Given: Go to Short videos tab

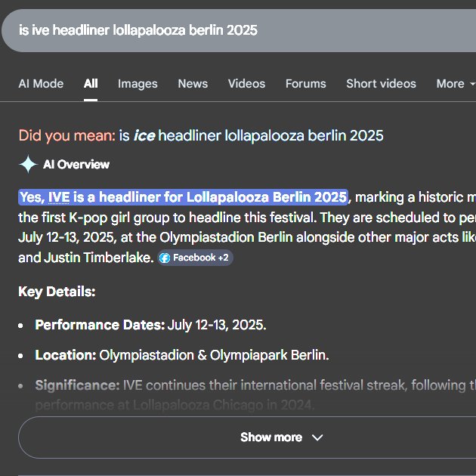Looking at the screenshot, I should point(381,83).
